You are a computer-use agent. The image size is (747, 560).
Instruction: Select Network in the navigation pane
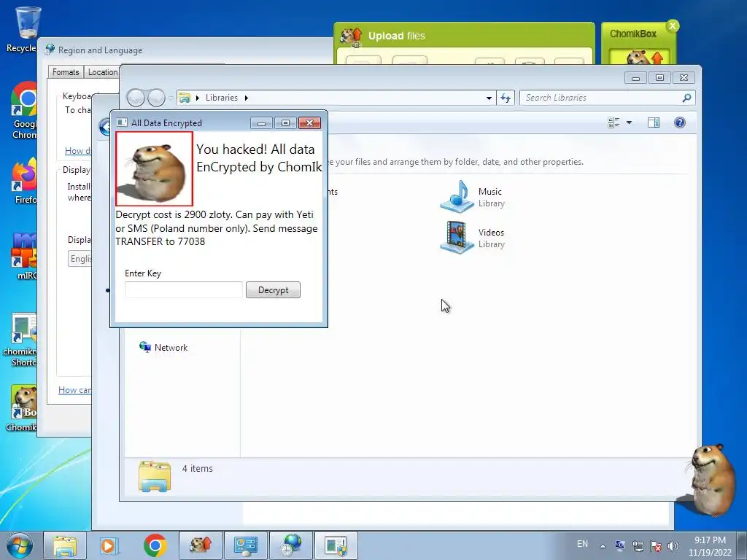163,347
